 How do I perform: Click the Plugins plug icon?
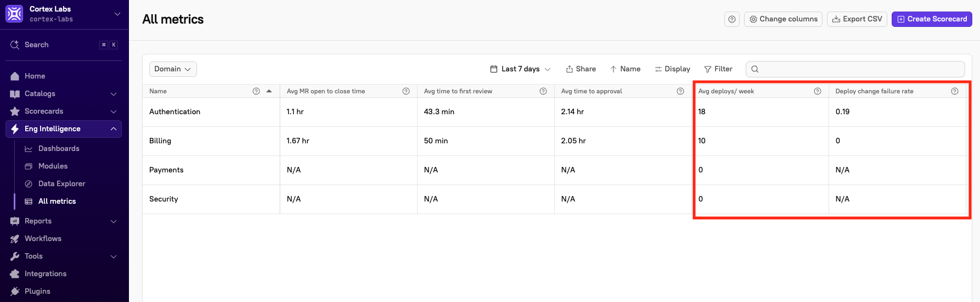(15, 292)
